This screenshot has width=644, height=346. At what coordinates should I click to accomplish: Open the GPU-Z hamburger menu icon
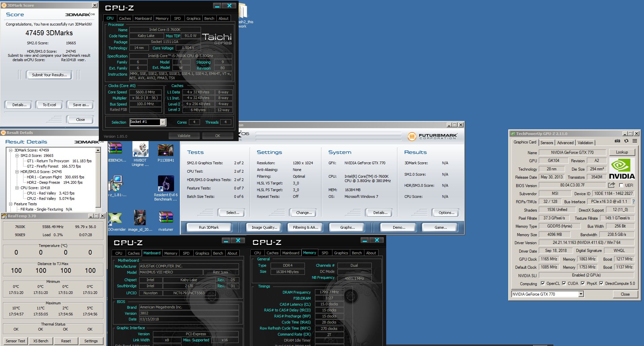point(635,141)
